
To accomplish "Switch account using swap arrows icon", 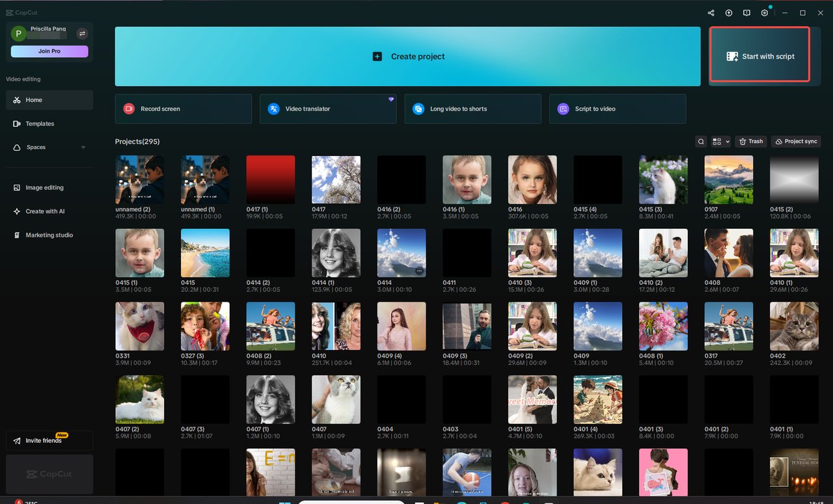I will [83, 33].
